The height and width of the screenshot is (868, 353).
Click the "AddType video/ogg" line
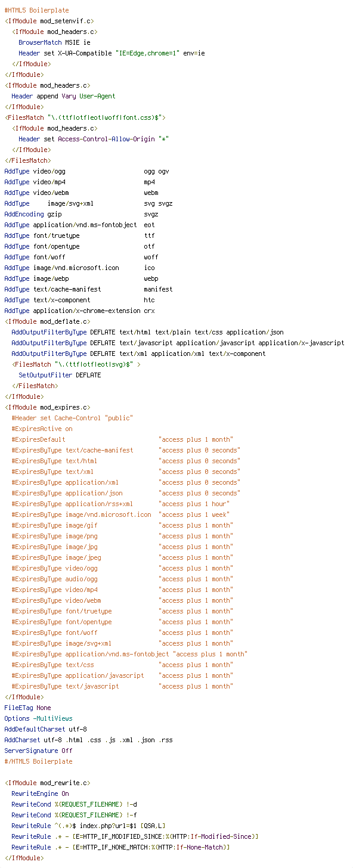click(x=86, y=171)
